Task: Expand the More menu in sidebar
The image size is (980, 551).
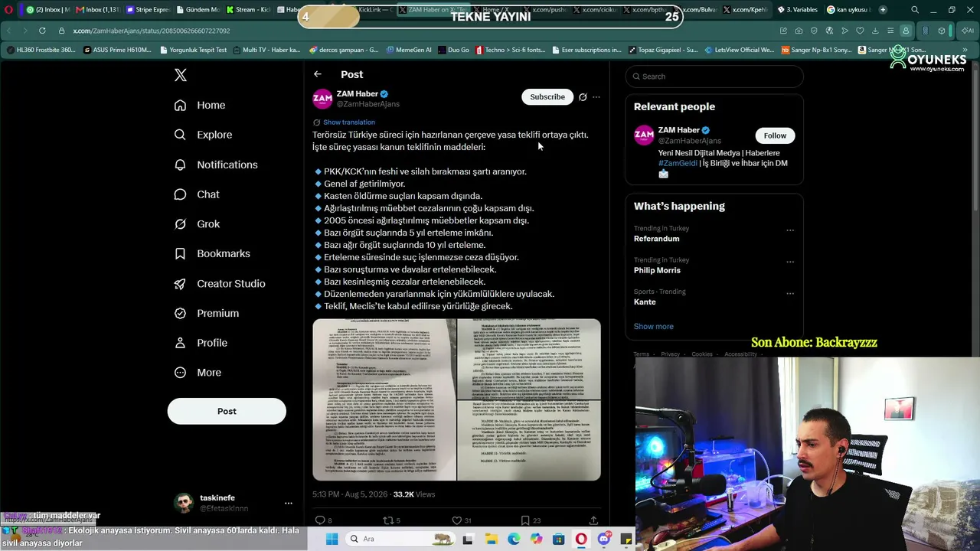Action: click(198, 373)
